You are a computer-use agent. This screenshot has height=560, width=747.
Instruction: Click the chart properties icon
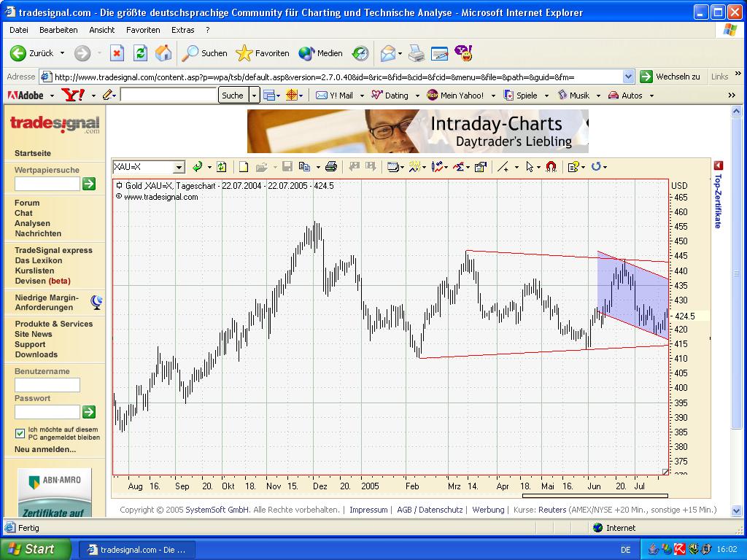tap(480, 167)
